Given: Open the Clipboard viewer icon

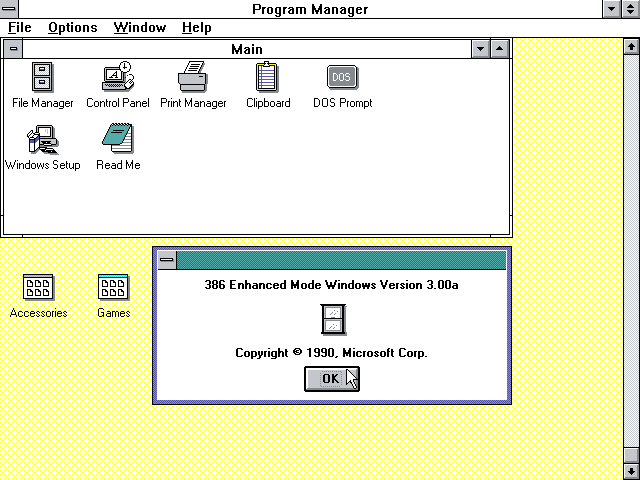Looking at the screenshot, I should click(267, 76).
